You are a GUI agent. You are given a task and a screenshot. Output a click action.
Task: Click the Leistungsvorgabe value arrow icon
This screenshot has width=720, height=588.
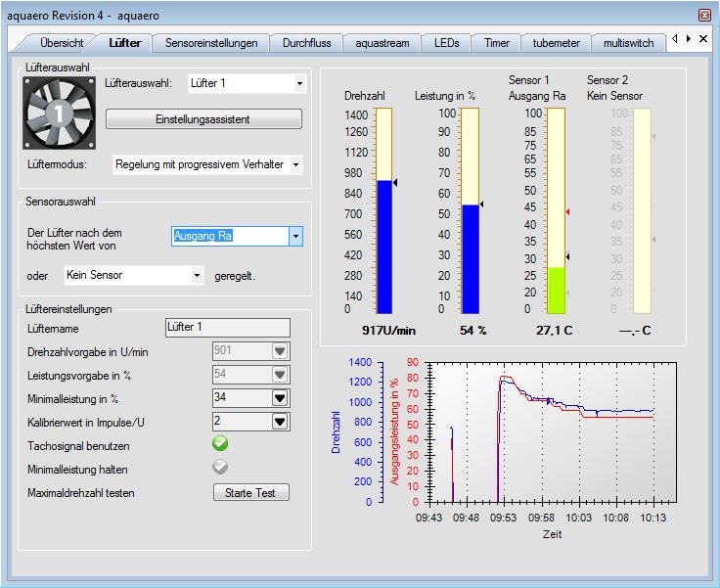281,374
